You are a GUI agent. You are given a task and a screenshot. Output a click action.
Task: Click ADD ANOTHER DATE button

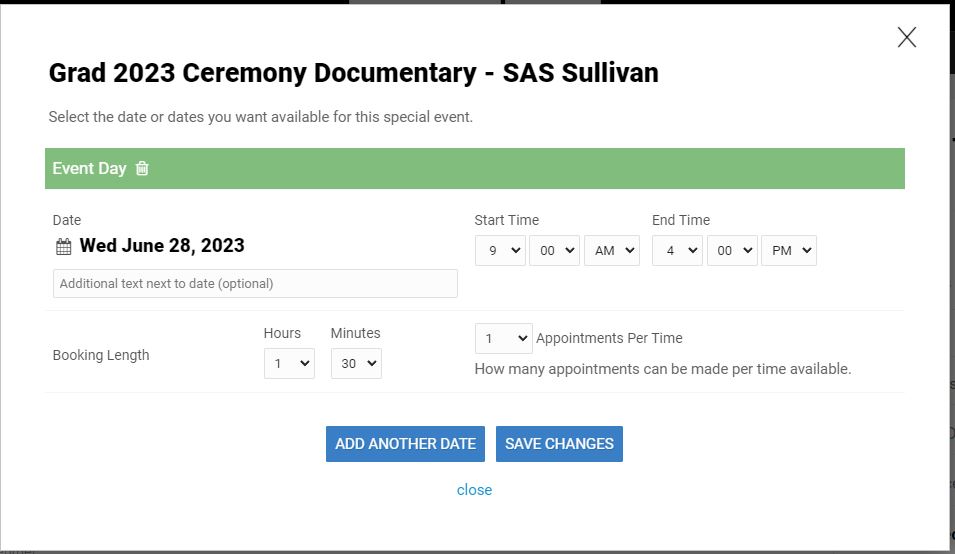pos(405,444)
